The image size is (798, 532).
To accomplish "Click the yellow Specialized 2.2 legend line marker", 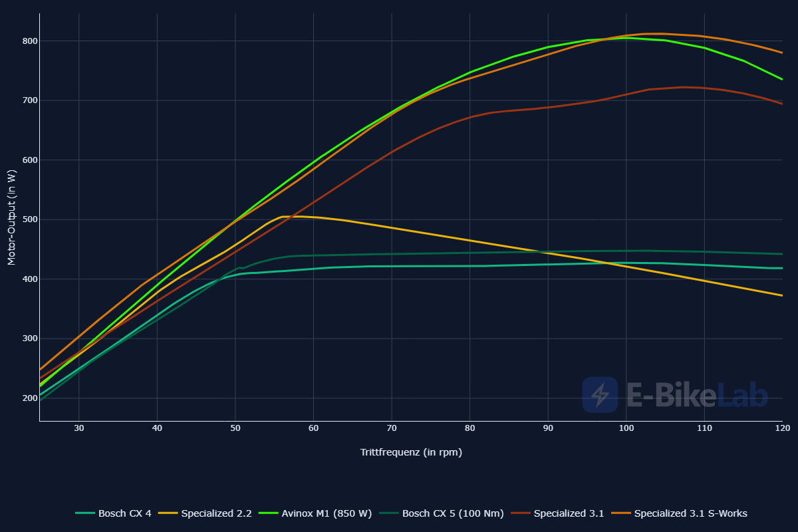I will pyautogui.click(x=168, y=513).
